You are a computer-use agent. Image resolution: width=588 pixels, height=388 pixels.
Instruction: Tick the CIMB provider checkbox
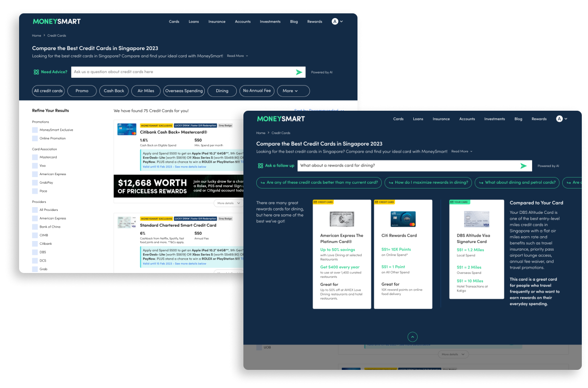click(x=35, y=235)
